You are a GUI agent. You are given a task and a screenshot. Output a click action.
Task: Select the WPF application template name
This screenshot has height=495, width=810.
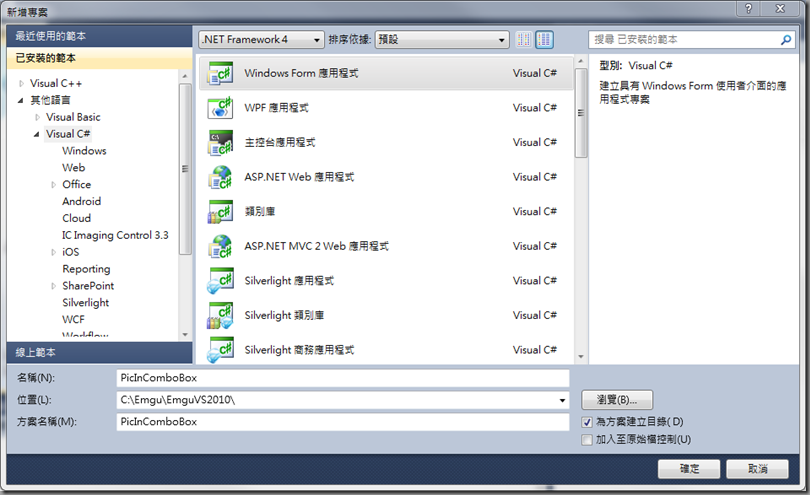(x=276, y=108)
